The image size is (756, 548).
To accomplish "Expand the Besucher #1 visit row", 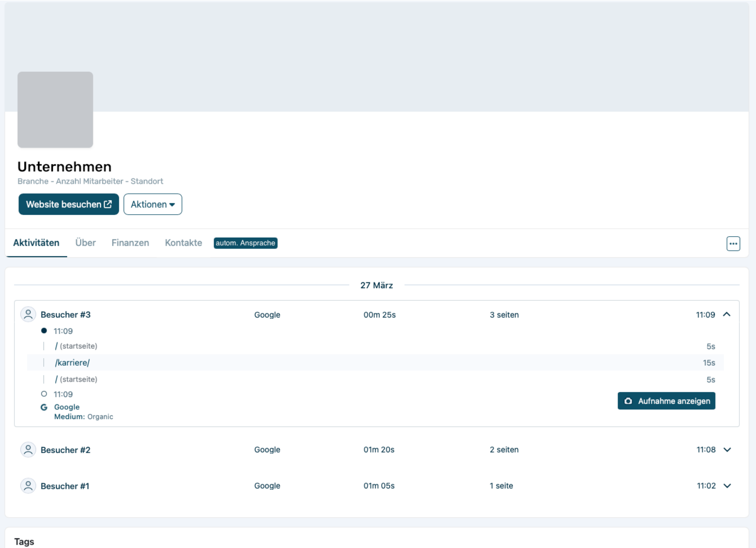I will coord(727,486).
